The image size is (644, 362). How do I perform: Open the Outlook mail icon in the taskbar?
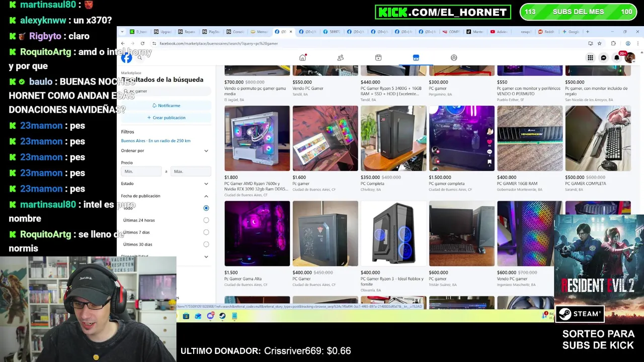click(198, 316)
